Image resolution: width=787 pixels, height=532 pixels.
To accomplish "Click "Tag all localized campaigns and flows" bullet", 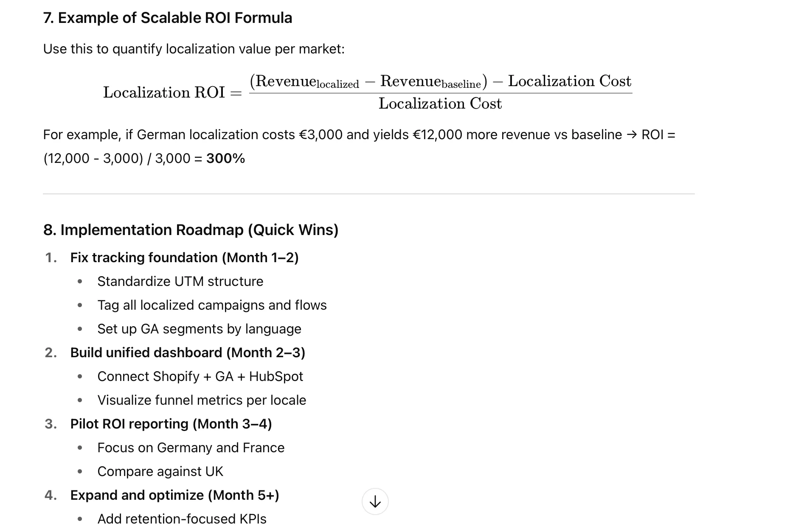I will (212, 305).
